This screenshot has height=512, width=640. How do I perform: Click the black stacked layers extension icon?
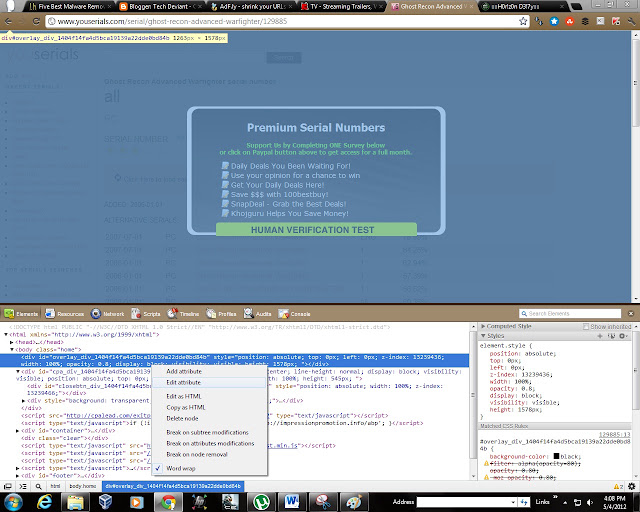pyautogui.click(x=585, y=21)
